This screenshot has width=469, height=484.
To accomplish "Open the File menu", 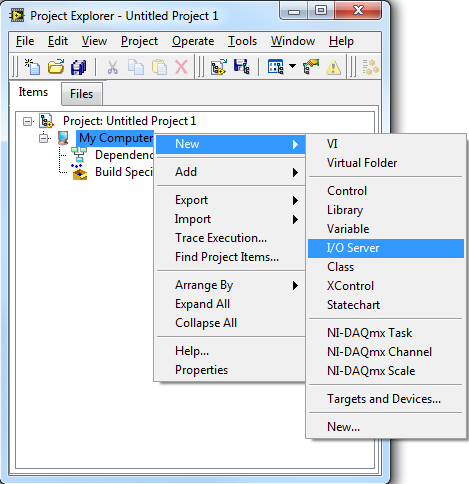I will (x=25, y=41).
